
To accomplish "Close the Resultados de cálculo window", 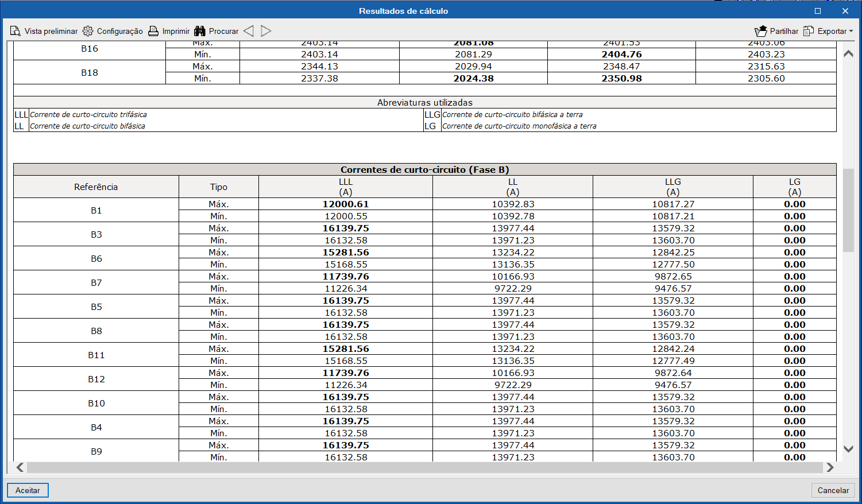I will (845, 11).
